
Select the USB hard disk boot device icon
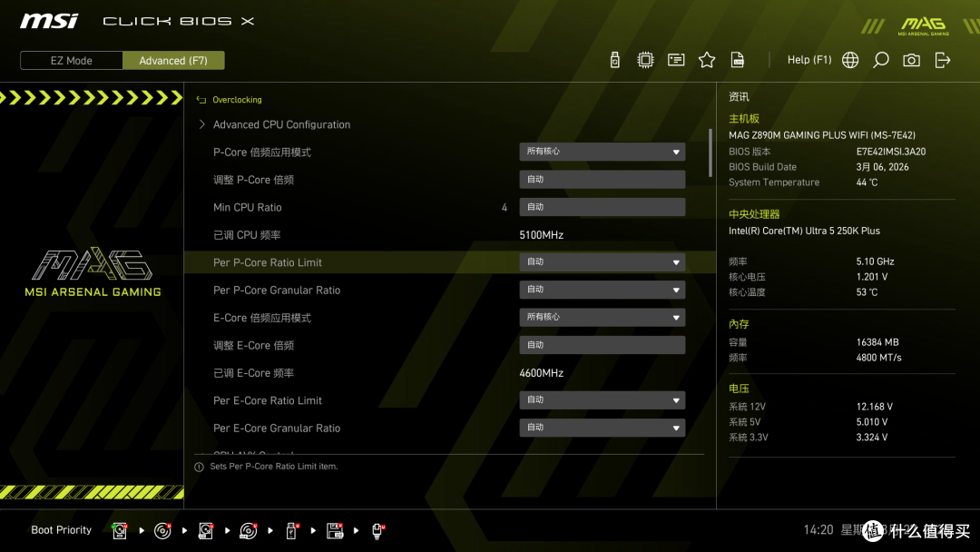[206, 531]
